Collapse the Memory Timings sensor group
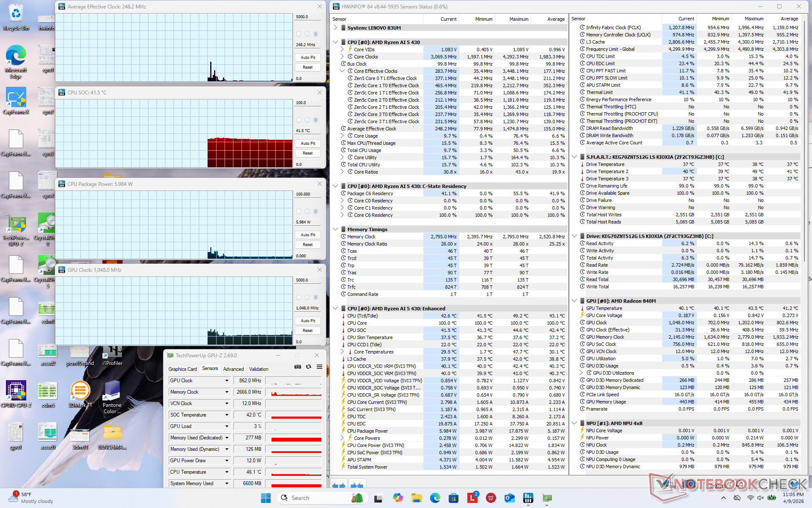 point(335,229)
